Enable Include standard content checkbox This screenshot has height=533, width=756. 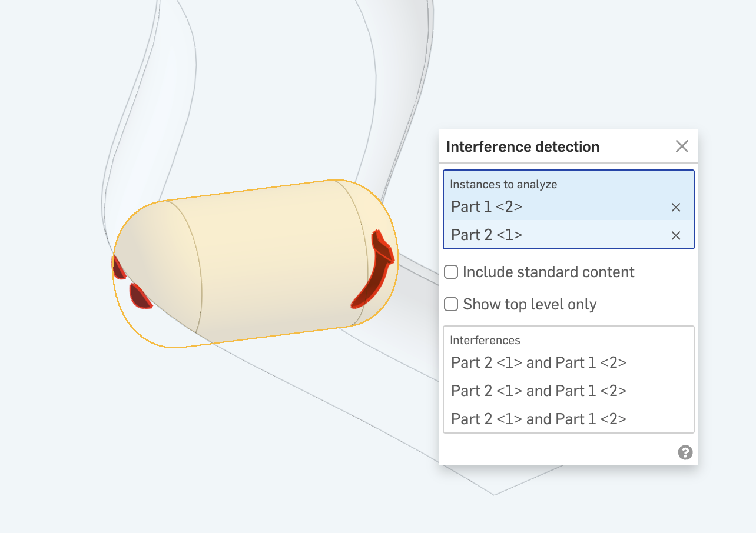click(x=451, y=272)
